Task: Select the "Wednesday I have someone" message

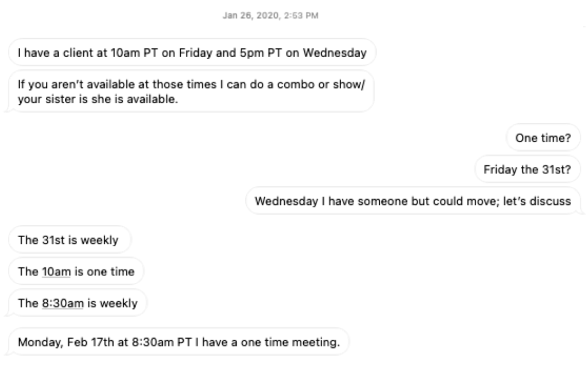Action: coord(413,201)
